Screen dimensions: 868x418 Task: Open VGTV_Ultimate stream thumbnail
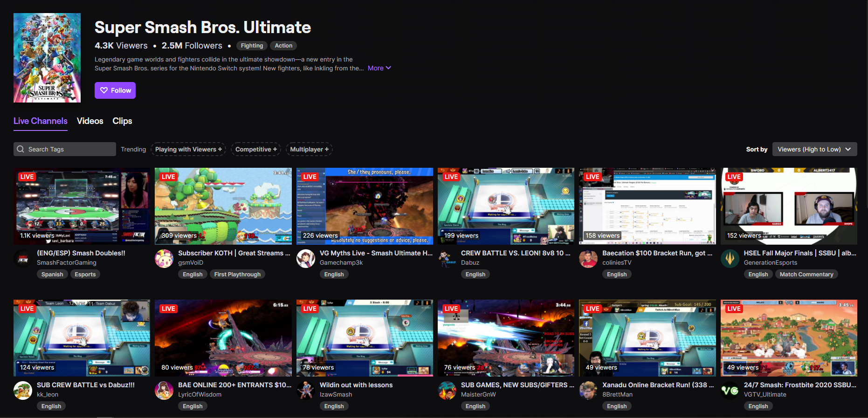[789, 338]
